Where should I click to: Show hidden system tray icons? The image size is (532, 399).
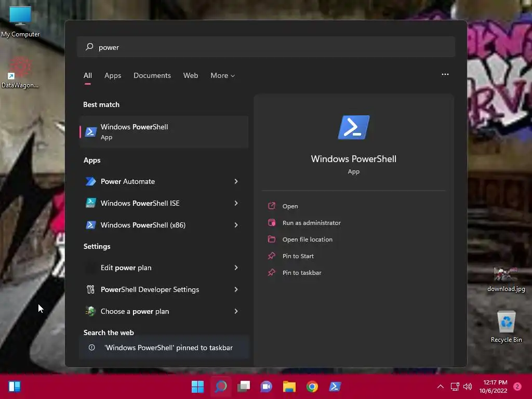coord(441,387)
